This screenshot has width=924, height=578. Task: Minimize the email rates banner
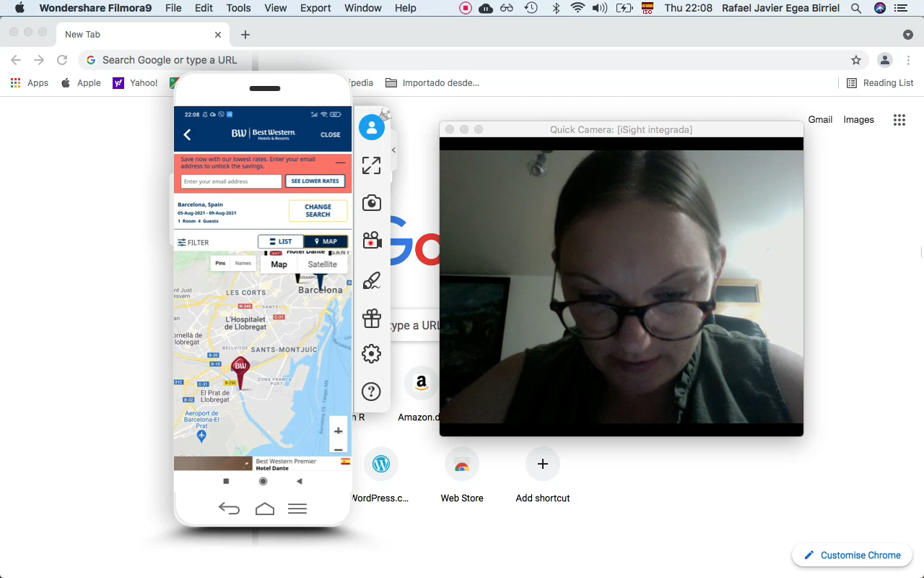pos(340,163)
